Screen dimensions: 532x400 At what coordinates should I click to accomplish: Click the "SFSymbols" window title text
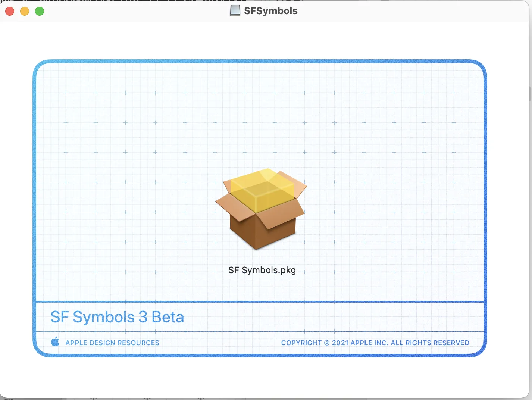[x=271, y=11]
